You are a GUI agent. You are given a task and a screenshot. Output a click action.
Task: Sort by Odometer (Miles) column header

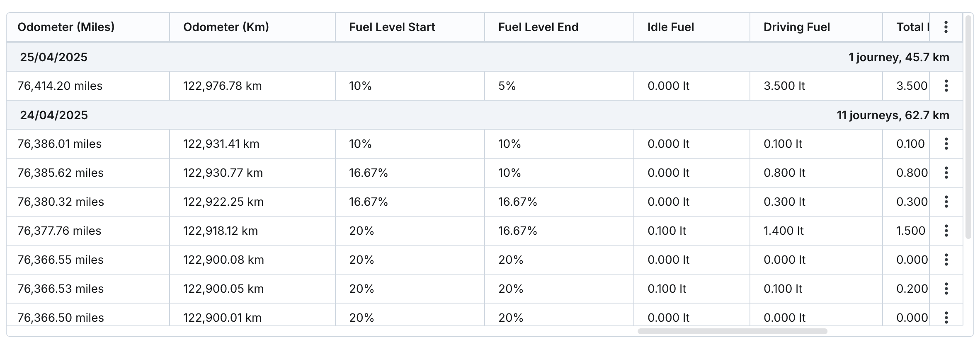[66, 27]
